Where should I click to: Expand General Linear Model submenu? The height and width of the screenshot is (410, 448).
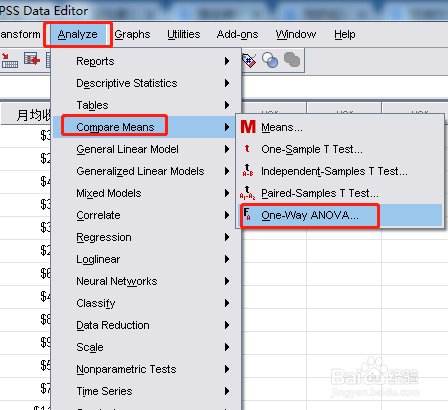(x=147, y=149)
